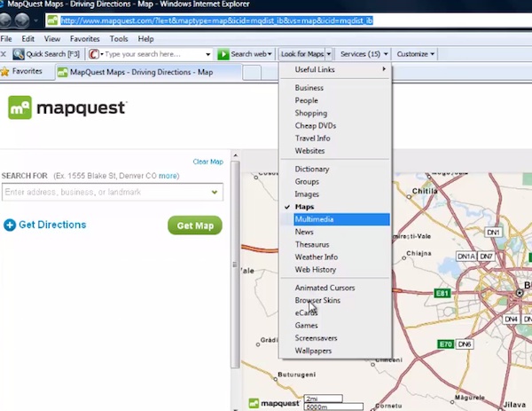Click the Favorites bar button

click(21, 71)
